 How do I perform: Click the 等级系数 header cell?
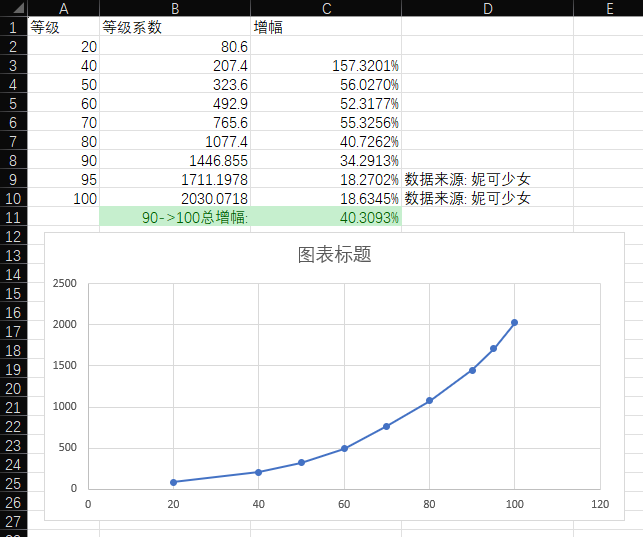click(175, 27)
